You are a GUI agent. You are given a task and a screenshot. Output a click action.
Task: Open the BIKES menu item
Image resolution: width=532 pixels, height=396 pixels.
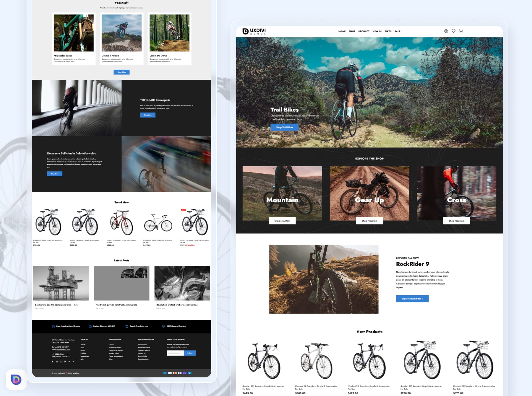coord(388,31)
